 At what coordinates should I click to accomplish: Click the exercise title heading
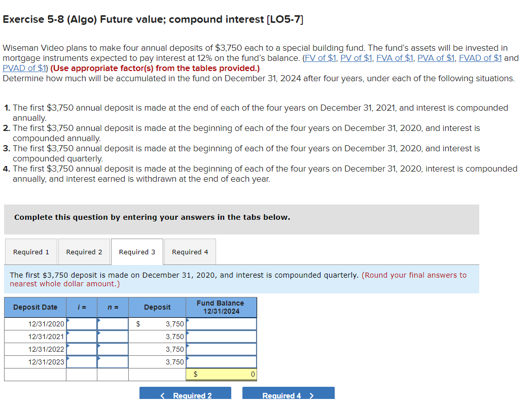click(153, 19)
